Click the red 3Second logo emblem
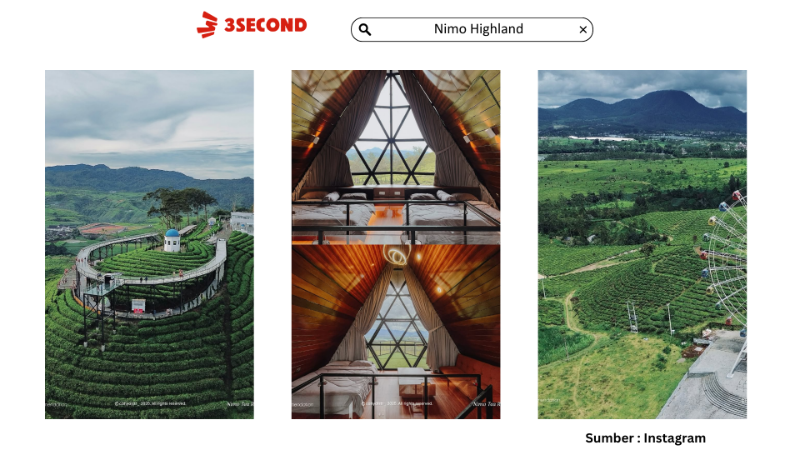The height and width of the screenshot is (450, 800). (207, 24)
